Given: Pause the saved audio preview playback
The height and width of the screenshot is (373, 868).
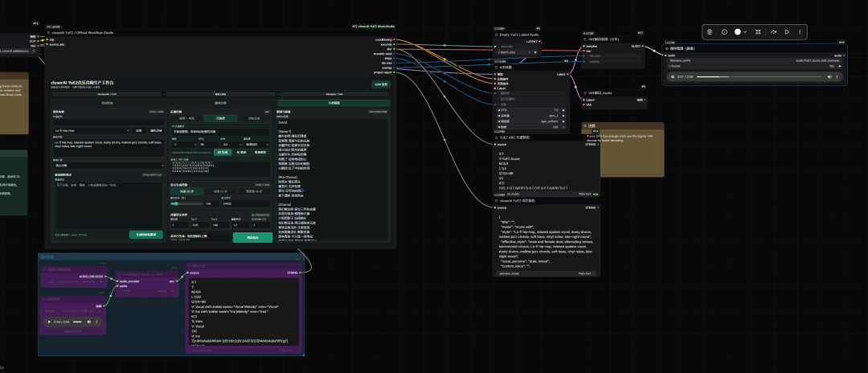Looking at the screenshot, I should (672, 77).
